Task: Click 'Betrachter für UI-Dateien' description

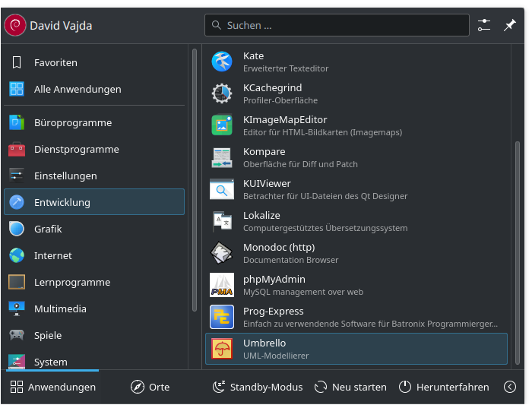Action: point(325,196)
